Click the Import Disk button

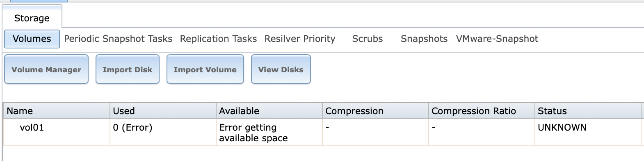tap(128, 69)
